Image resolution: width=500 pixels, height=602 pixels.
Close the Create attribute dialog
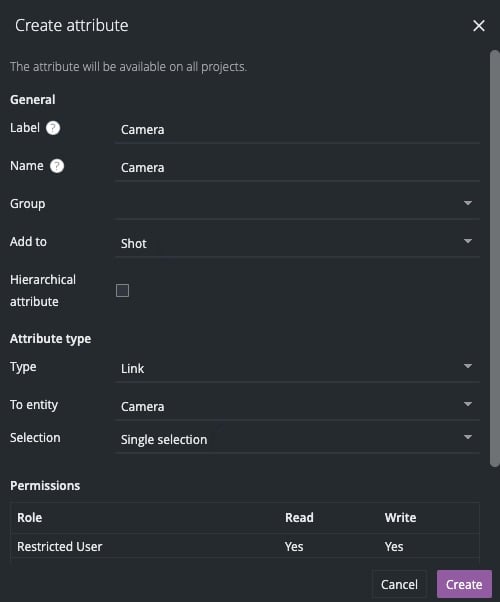click(478, 26)
